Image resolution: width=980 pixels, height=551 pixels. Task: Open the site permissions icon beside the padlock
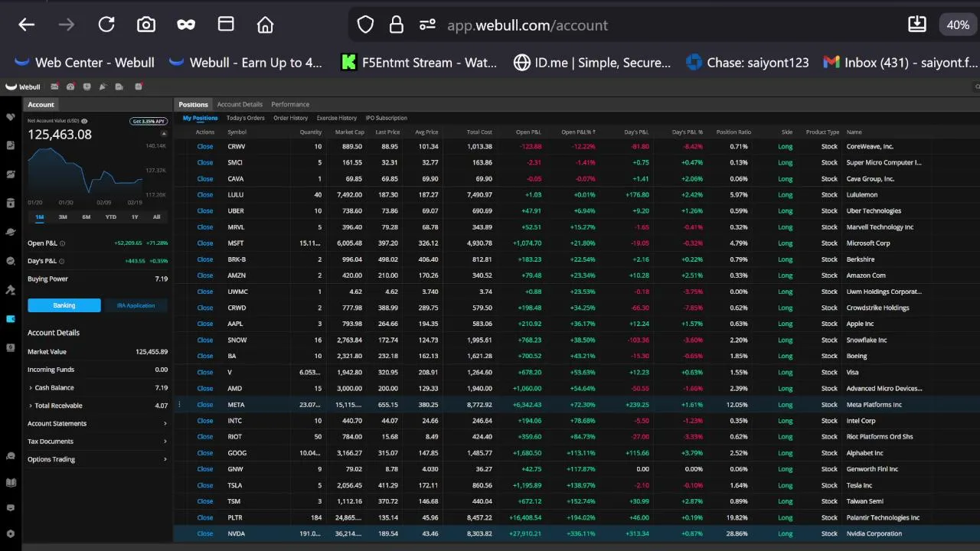[427, 25]
